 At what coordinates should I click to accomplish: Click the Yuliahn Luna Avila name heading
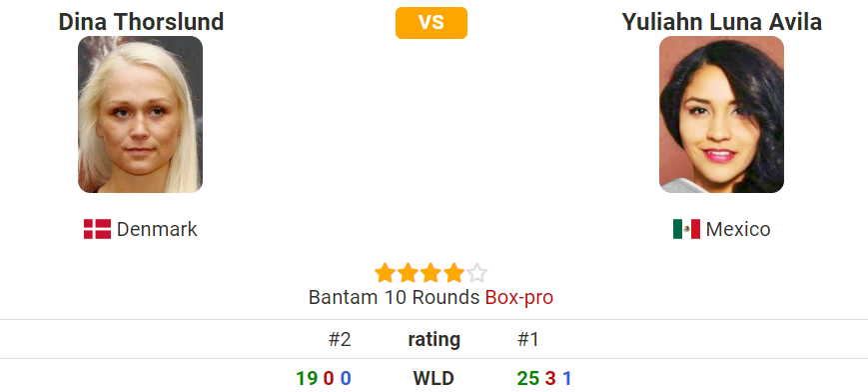point(722,22)
